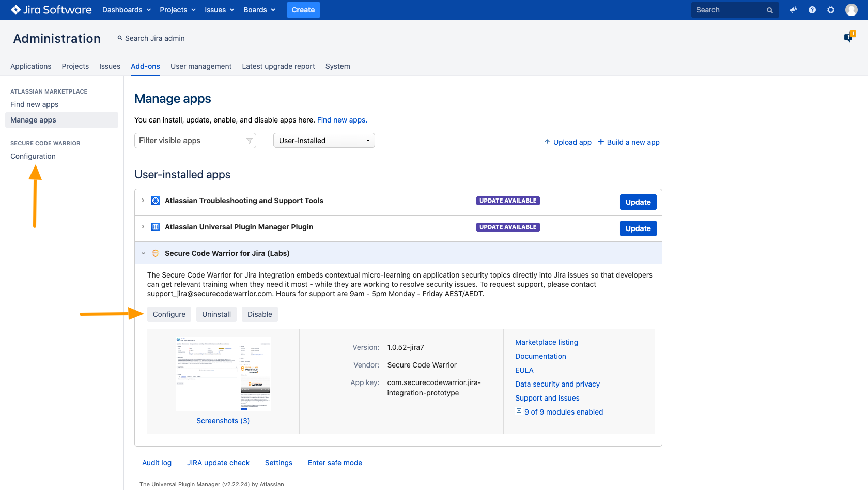The height and width of the screenshot is (490, 868).
Task: Open Latest upgrade report tab
Action: 278,66
